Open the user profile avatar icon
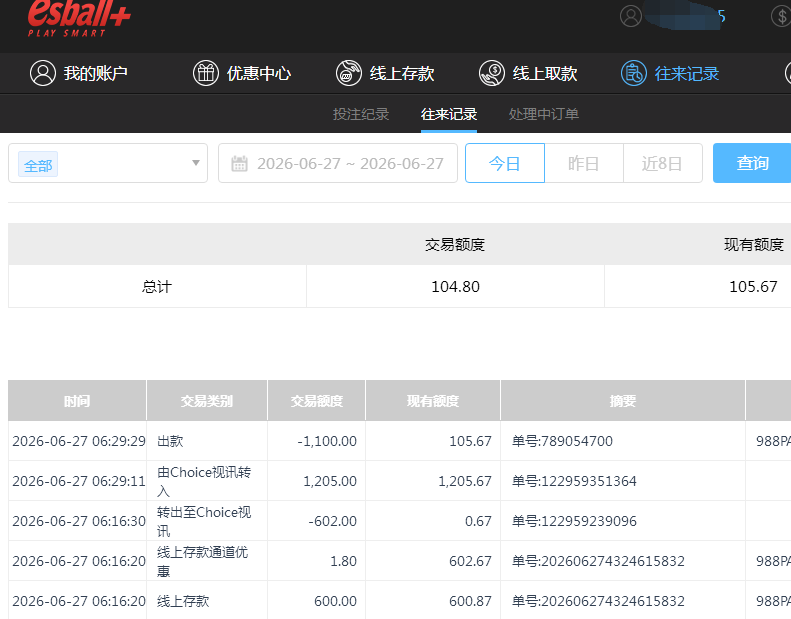The image size is (791, 619). (631, 16)
